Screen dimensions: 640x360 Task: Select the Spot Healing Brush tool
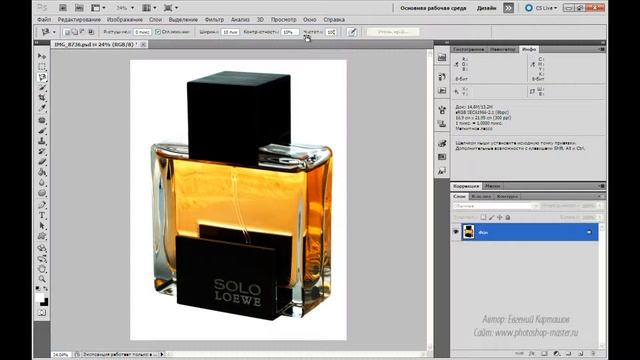[42, 120]
